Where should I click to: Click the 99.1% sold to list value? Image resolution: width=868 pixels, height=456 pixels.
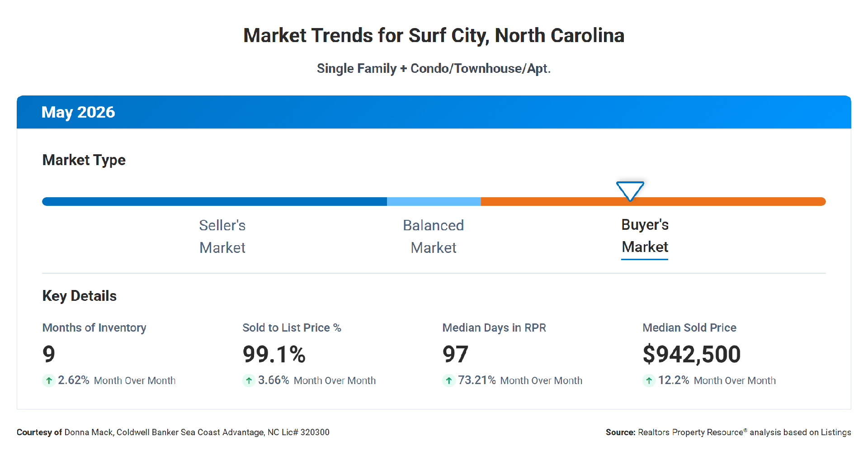274,354
